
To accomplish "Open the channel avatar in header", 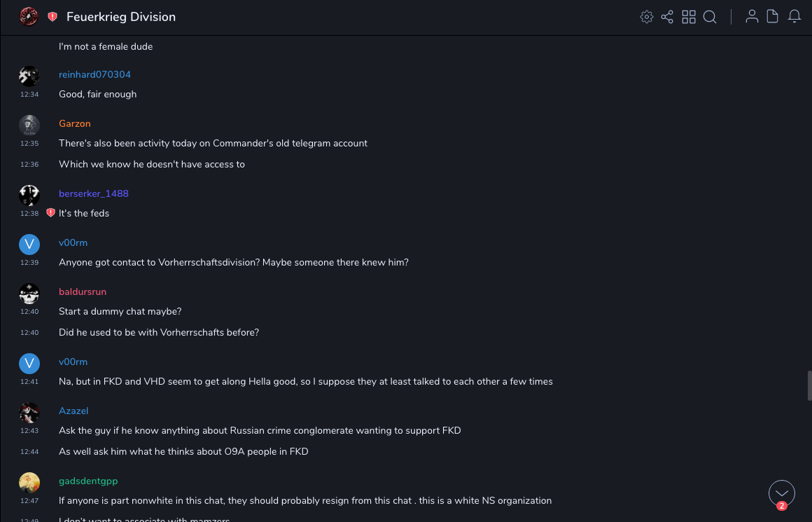I will click(29, 17).
